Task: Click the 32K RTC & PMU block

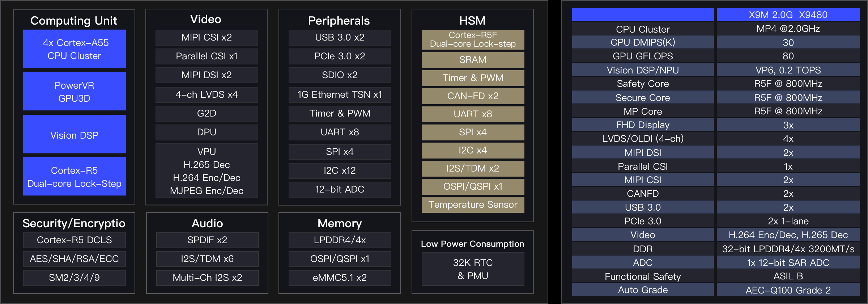Action: (x=473, y=269)
